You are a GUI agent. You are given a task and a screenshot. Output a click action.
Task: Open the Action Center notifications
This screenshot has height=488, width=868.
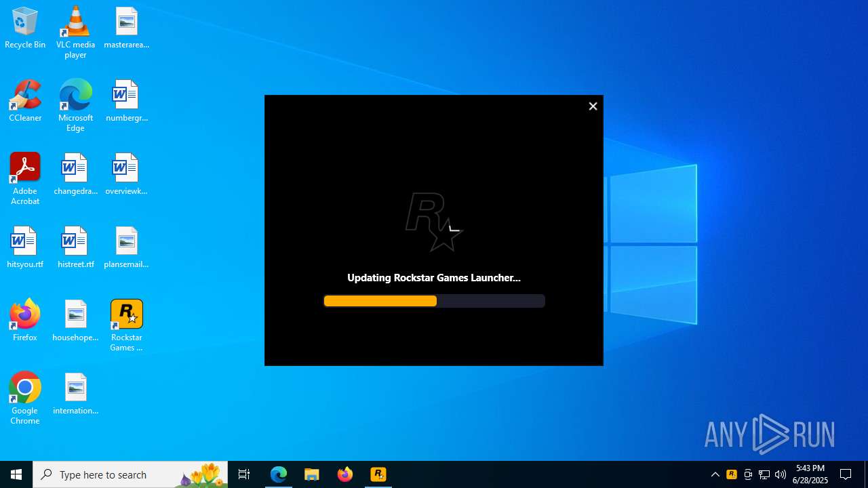click(x=846, y=474)
